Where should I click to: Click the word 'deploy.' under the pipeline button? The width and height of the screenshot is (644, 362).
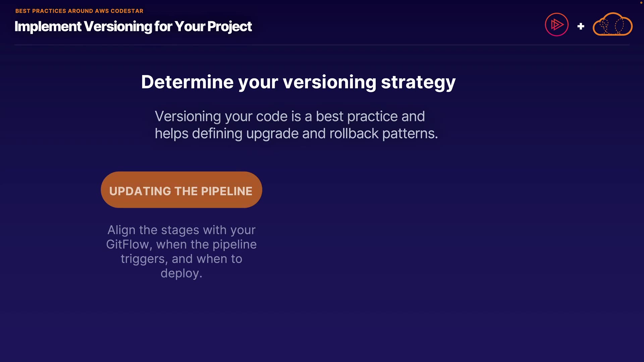click(x=181, y=273)
